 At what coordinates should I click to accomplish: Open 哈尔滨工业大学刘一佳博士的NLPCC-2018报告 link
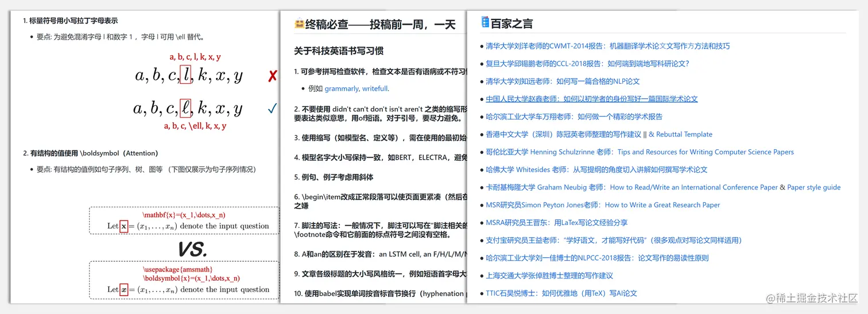[x=597, y=258]
